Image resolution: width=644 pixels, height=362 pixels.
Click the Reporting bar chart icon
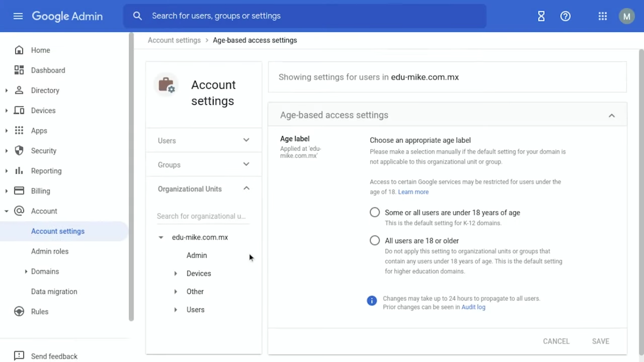coord(19,171)
